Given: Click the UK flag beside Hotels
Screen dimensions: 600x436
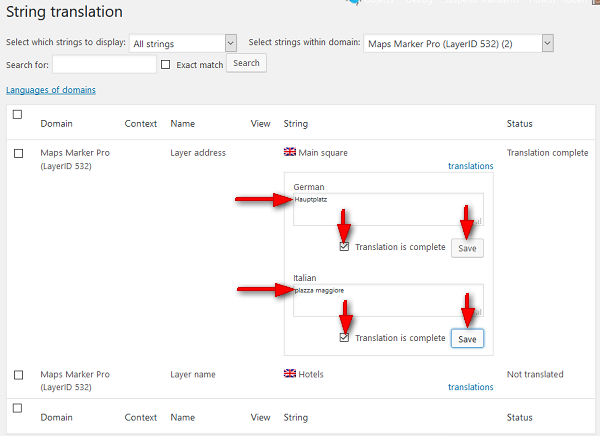Looking at the screenshot, I should pyautogui.click(x=290, y=373).
